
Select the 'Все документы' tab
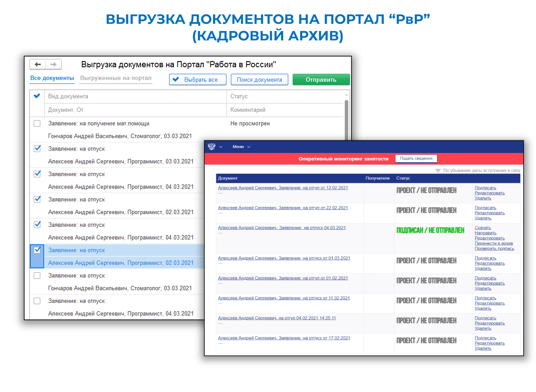[52, 78]
